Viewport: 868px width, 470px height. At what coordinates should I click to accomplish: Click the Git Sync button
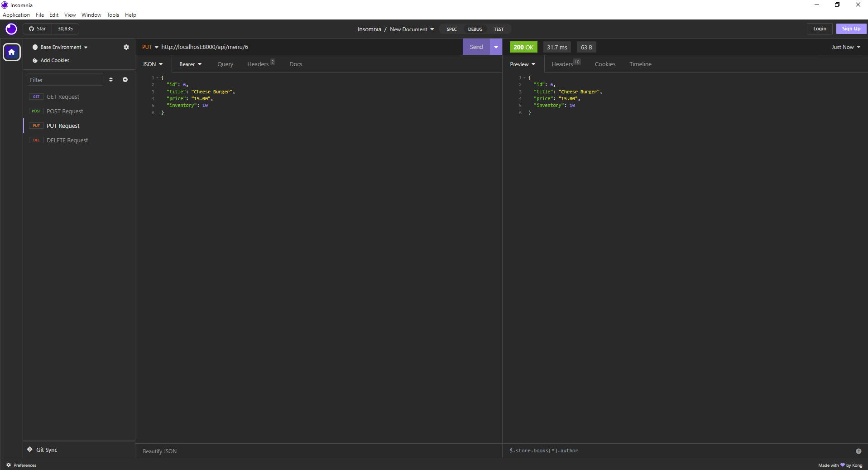[x=42, y=450]
